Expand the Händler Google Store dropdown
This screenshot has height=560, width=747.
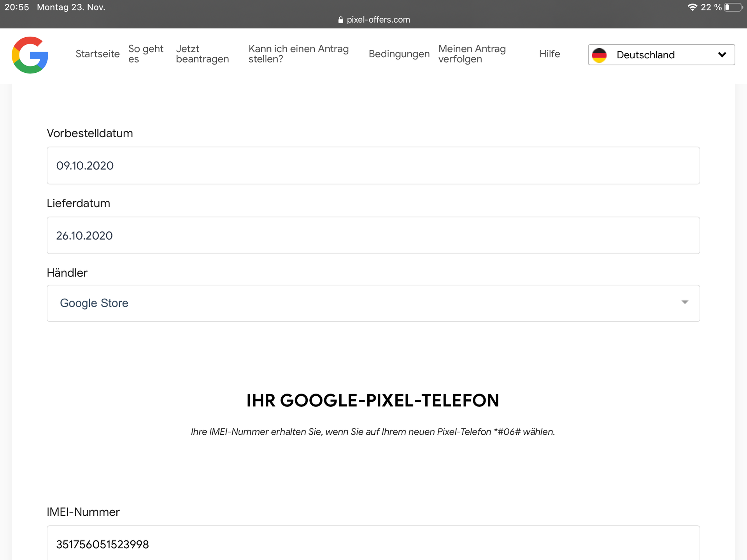[x=373, y=303]
